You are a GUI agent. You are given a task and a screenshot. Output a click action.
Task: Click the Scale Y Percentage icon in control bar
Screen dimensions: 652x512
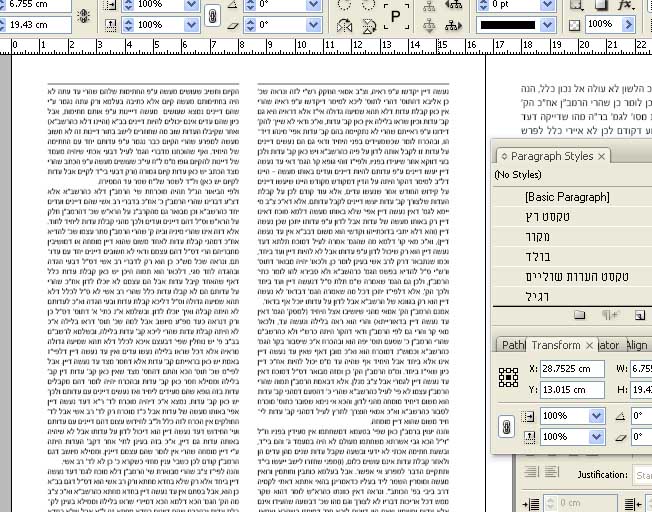point(110,25)
